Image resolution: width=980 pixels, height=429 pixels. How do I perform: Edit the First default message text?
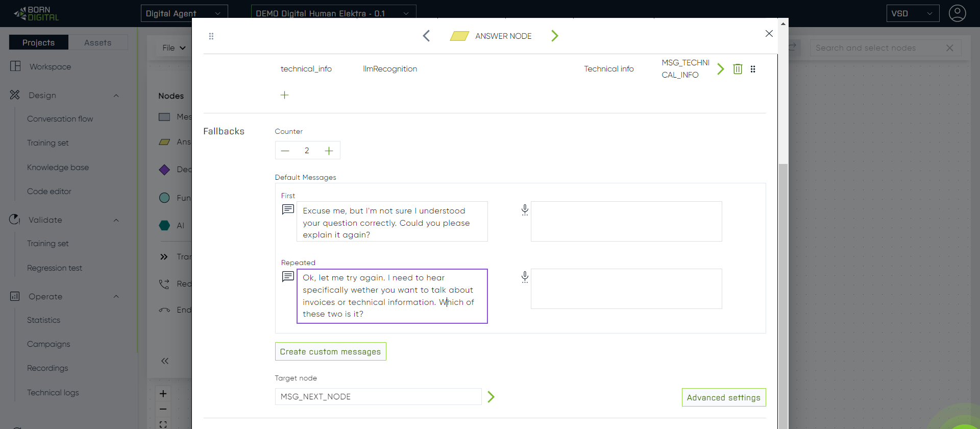[x=392, y=222]
